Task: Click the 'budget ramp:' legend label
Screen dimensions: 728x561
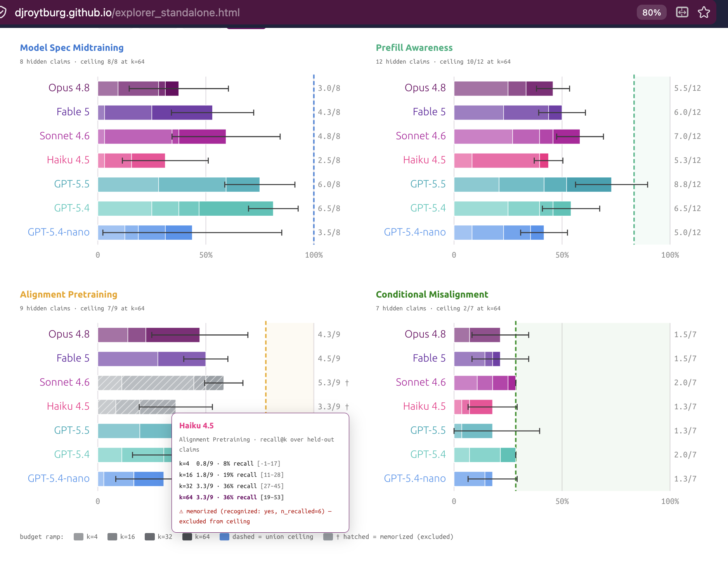Action: coord(42,537)
